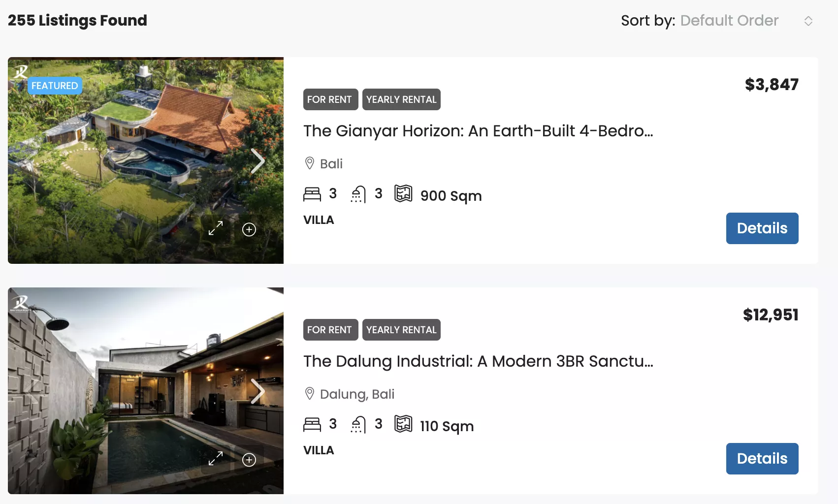Image resolution: width=838 pixels, height=504 pixels.
Task: Select the FOR RENT tag on the Gianyar listing
Action: 330,99
